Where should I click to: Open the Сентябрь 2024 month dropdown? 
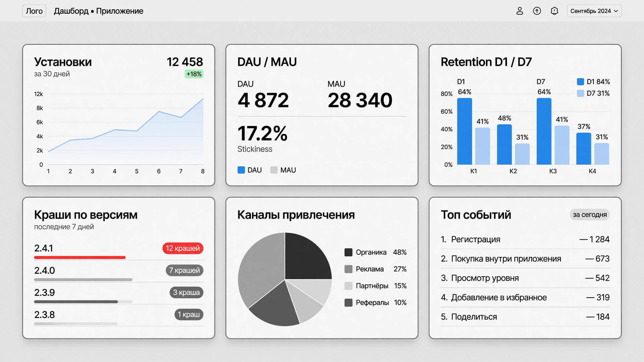click(594, 11)
